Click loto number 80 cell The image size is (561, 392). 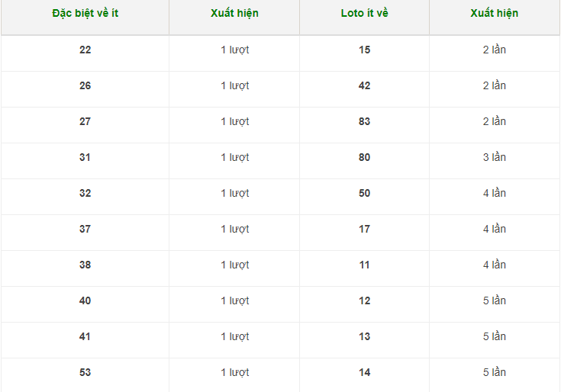(364, 157)
